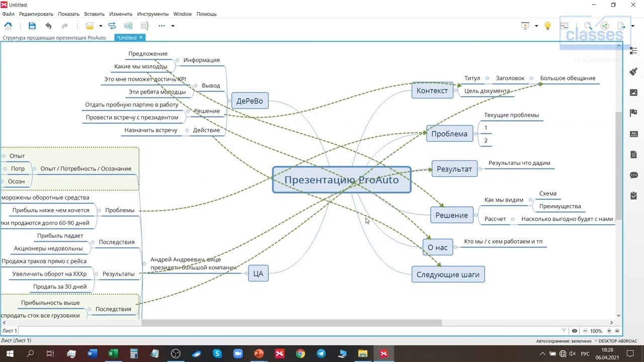Select the Лист 1 sheet tab
Image resolution: width=644 pixels, height=362 pixels.
coord(10,331)
